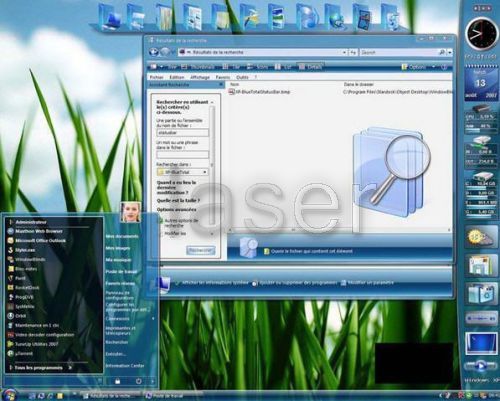Open Imprimantes et télécopieurs
Image resolution: width=500 pixels, height=401 pixels.
(121, 330)
